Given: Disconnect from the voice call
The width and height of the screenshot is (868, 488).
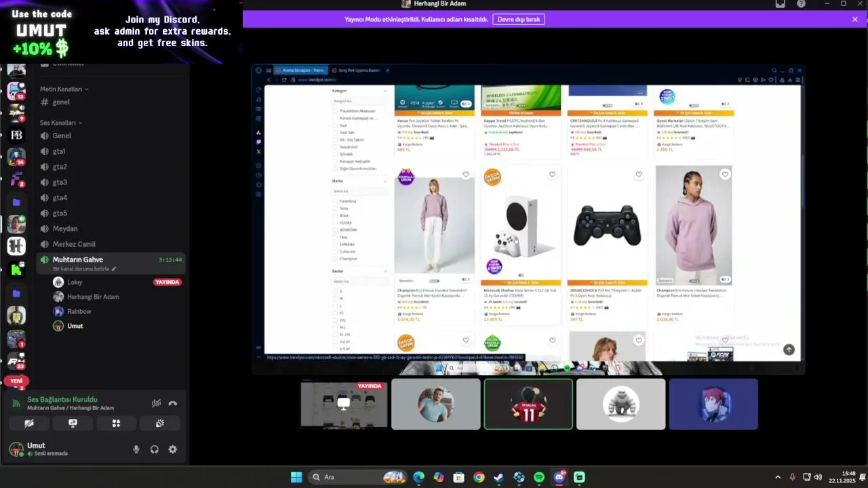Looking at the screenshot, I should [x=173, y=403].
